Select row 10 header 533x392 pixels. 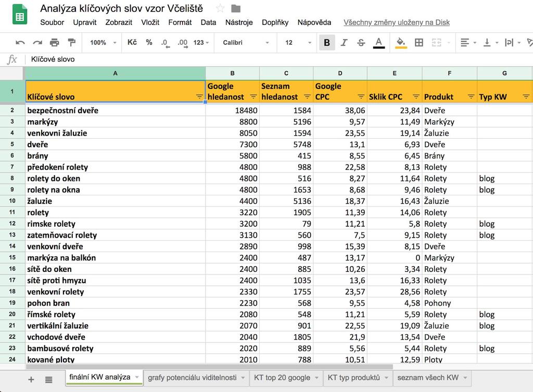point(12,201)
